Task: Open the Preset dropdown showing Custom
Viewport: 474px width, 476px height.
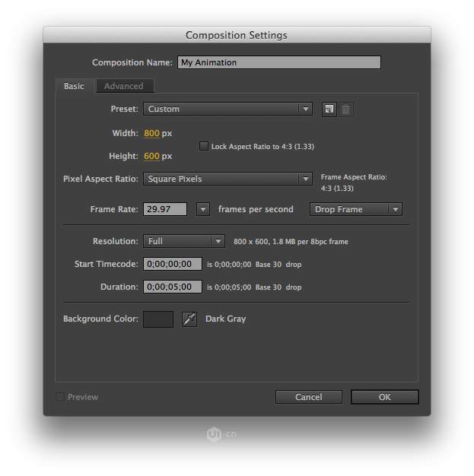Action: point(227,109)
